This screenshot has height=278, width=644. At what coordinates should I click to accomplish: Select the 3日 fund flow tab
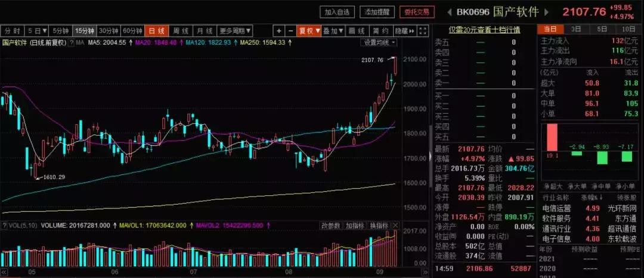tap(576, 29)
